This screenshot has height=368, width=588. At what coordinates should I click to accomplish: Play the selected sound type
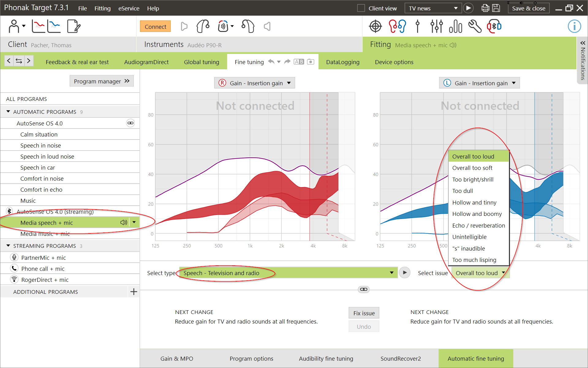point(405,273)
